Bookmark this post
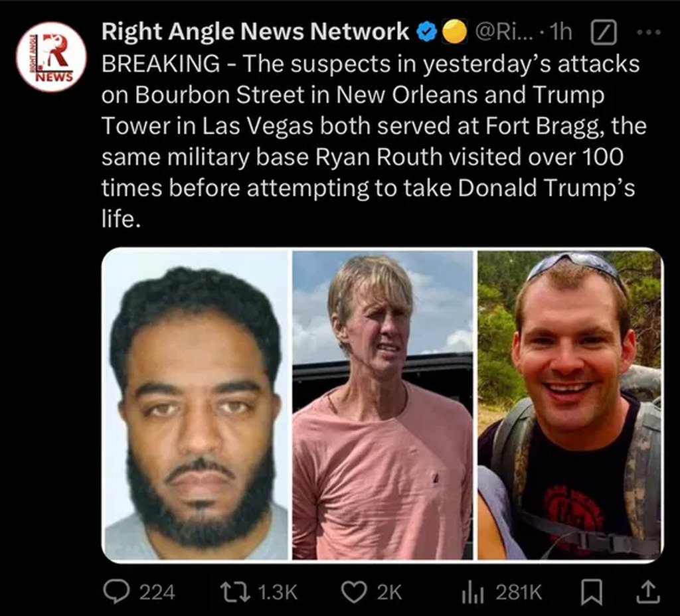 tap(592, 593)
